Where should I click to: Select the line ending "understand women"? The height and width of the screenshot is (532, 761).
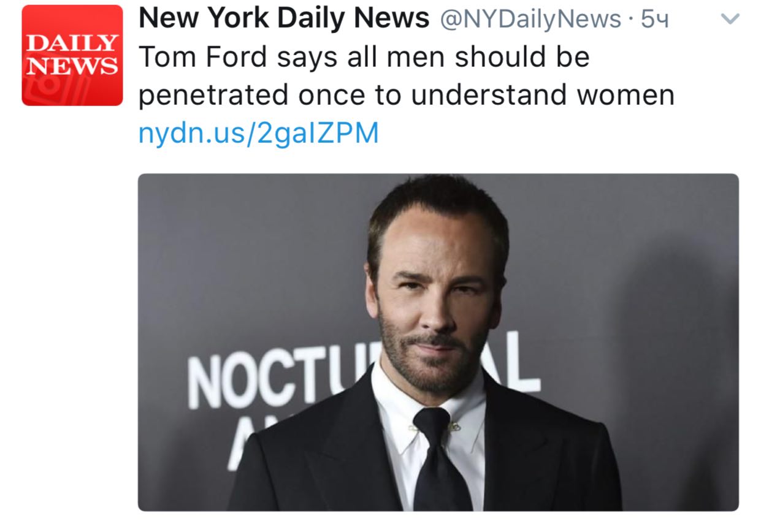(407, 95)
